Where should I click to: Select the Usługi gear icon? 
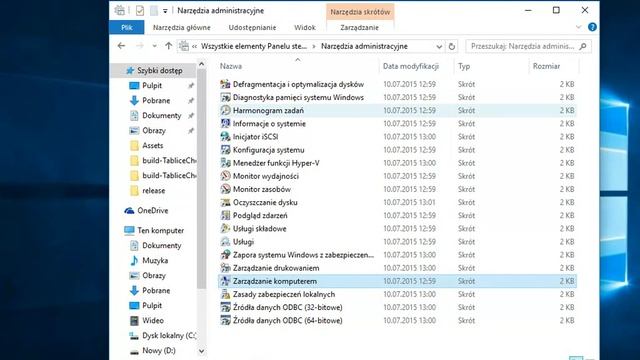pyautogui.click(x=225, y=242)
